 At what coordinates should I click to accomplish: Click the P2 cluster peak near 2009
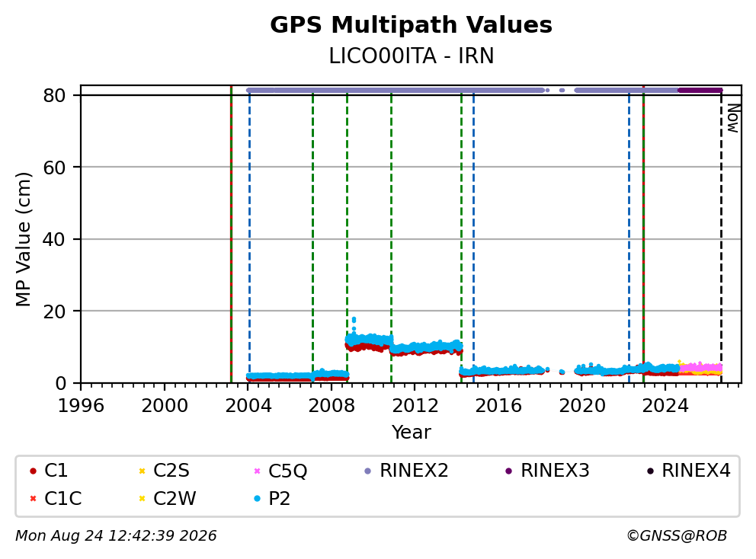354,319
